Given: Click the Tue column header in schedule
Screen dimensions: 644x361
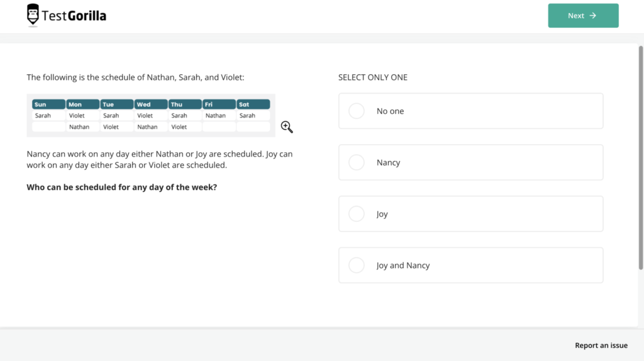Looking at the screenshot, I should [x=117, y=104].
